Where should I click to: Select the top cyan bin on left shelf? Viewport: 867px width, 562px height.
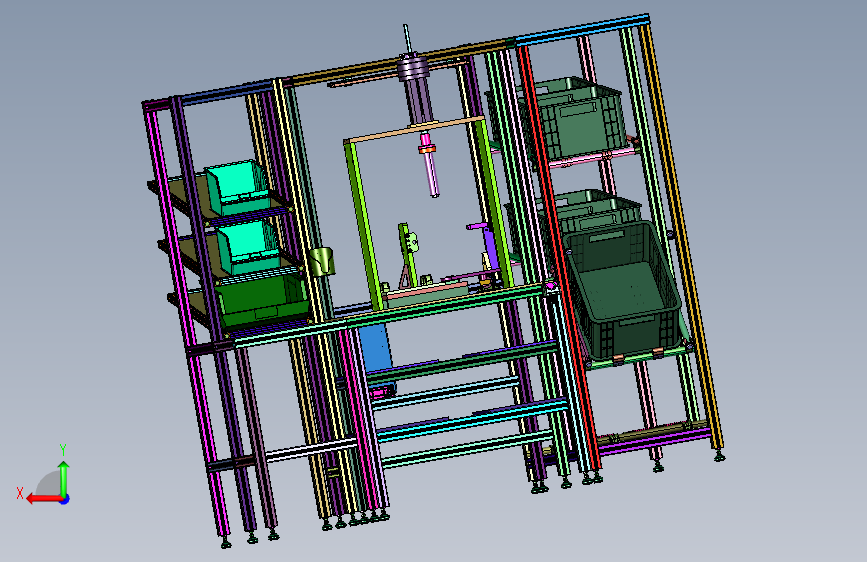tap(238, 187)
